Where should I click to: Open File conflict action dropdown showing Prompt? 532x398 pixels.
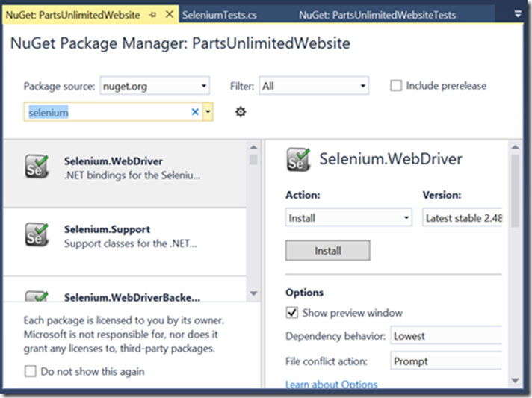[x=446, y=361]
